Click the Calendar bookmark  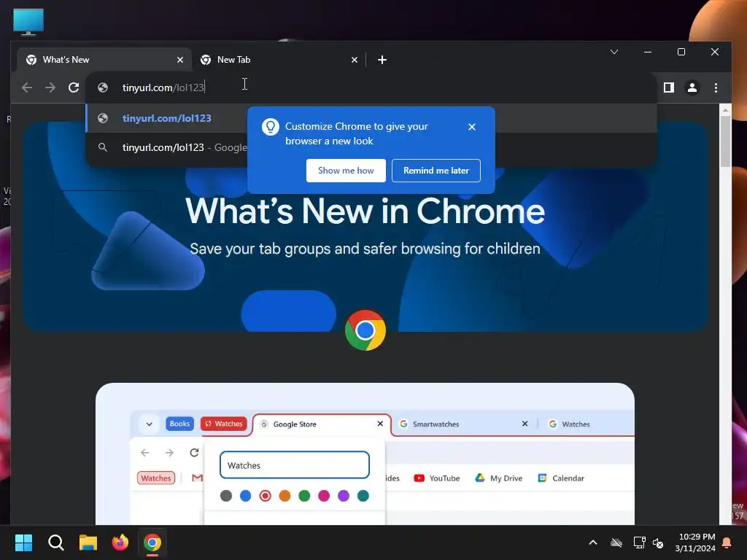(x=561, y=478)
